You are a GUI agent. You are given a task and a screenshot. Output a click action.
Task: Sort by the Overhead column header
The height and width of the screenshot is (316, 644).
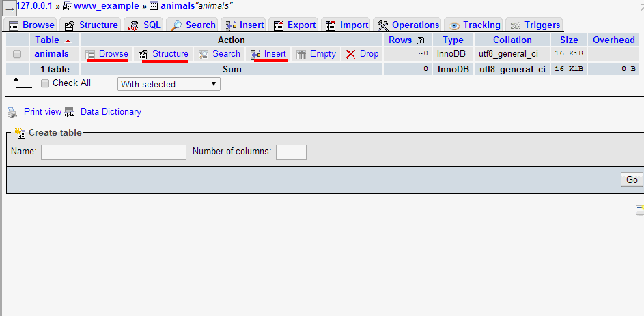pyautogui.click(x=613, y=40)
